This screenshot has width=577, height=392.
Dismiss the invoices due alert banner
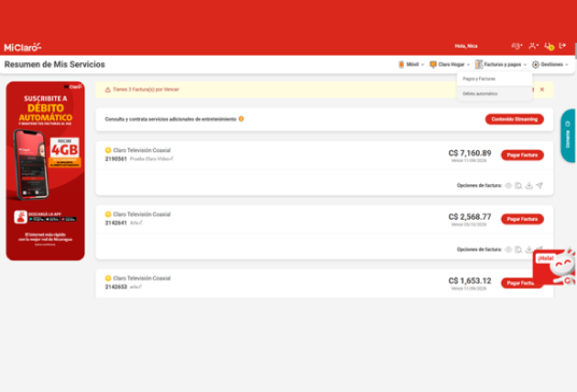(x=542, y=90)
